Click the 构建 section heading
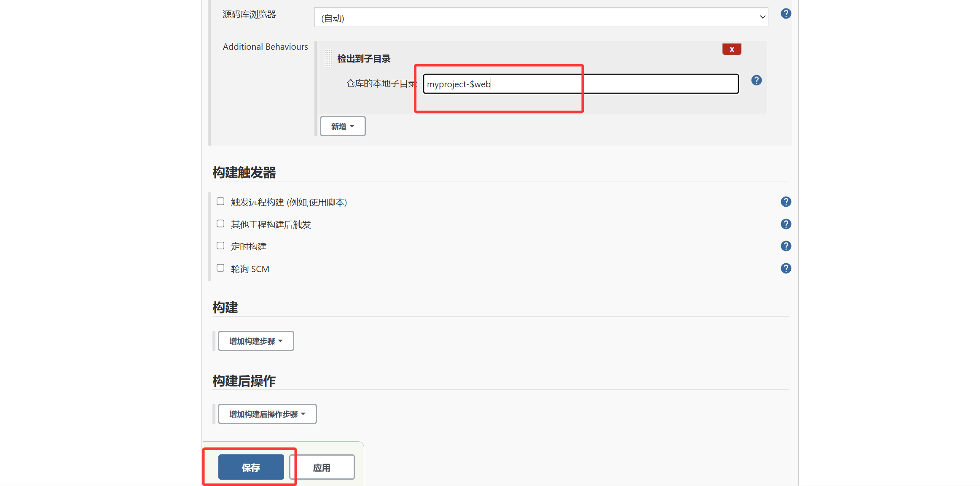 tap(225, 308)
